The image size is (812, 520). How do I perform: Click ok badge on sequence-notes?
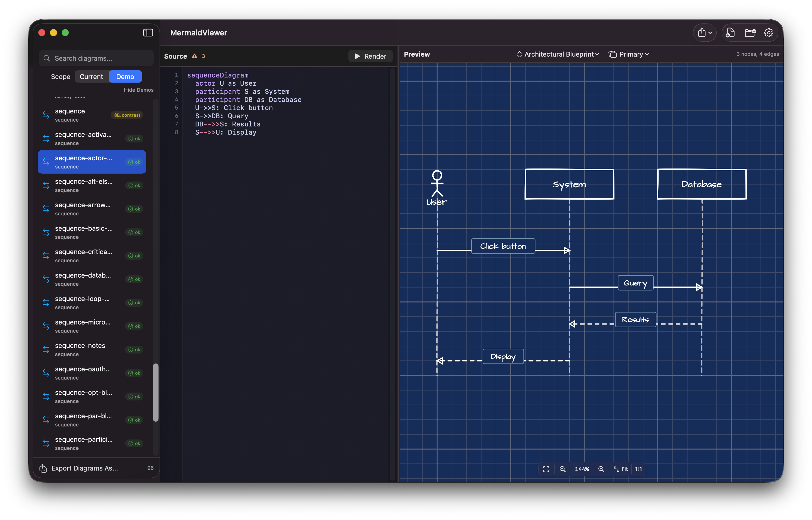coord(134,349)
